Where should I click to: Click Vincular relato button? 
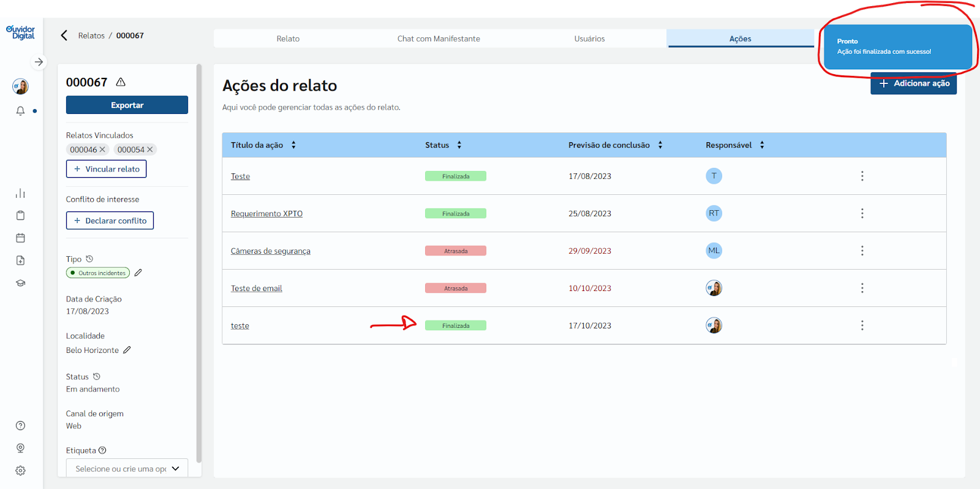(x=106, y=169)
